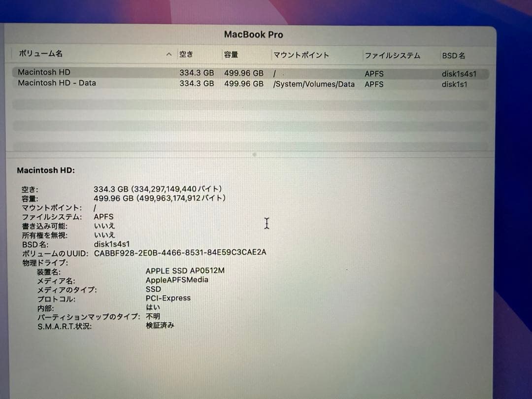The height and width of the screenshot is (399, 532).
Task: Click the AppleAPFSMedia media name value
Action: (177, 280)
